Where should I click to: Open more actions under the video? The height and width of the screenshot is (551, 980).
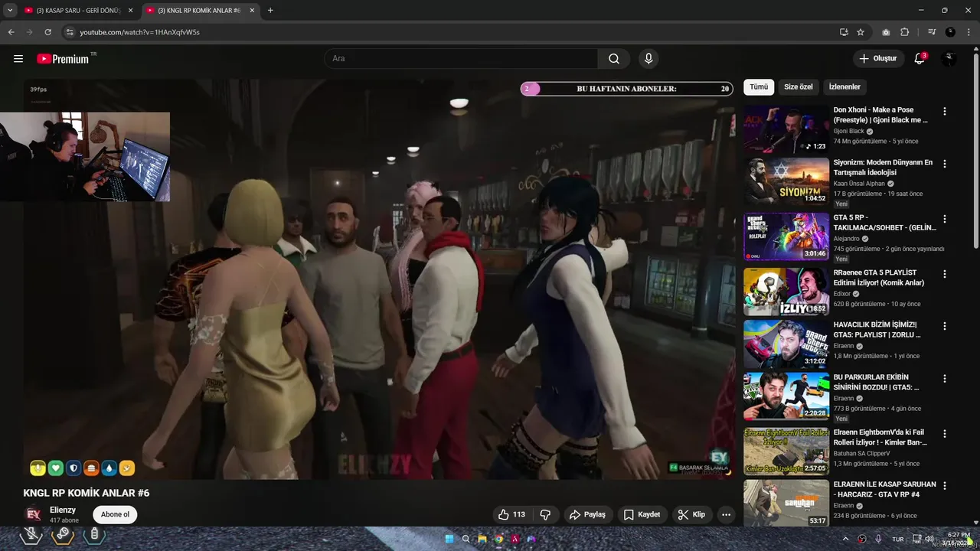[x=726, y=514]
